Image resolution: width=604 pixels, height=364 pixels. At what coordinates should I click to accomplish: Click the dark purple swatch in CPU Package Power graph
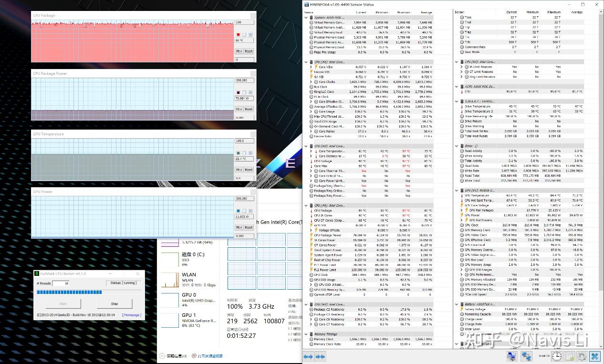(238, 92)
